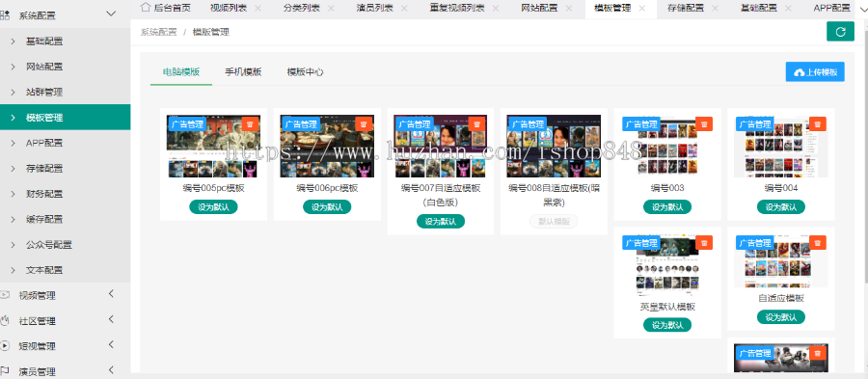This screenshot has height=379, width=868.
Task: Set 编号003 as default
Action: tap(667, 207)
